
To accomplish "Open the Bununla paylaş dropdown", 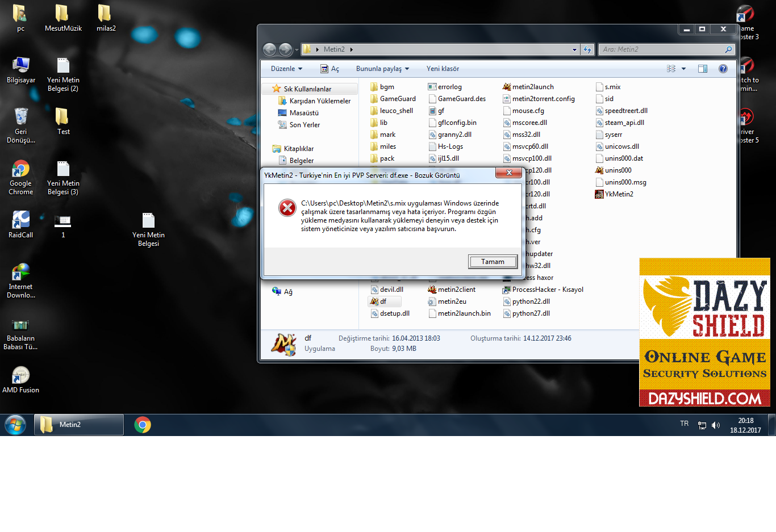I will tap(382, 69).
